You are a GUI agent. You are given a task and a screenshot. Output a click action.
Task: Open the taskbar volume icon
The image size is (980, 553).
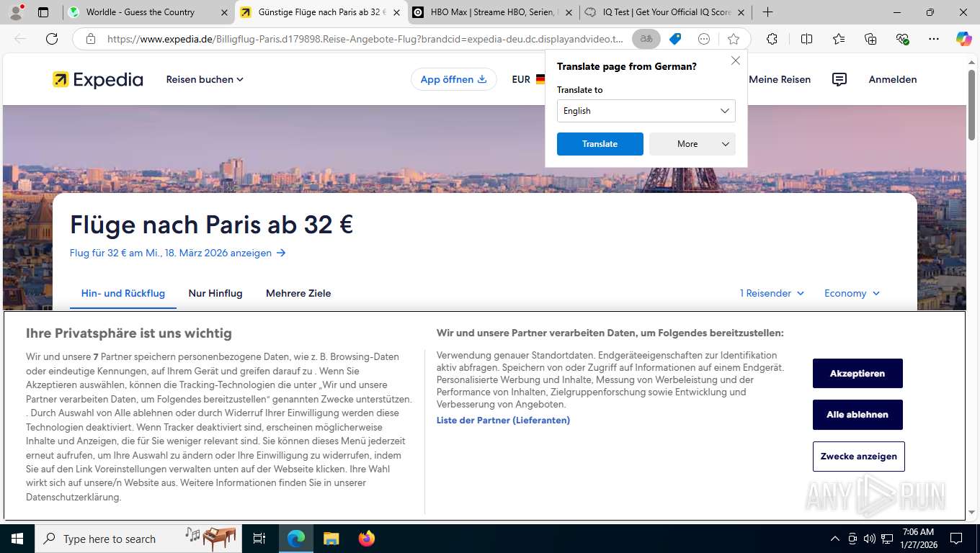[870, 539]
